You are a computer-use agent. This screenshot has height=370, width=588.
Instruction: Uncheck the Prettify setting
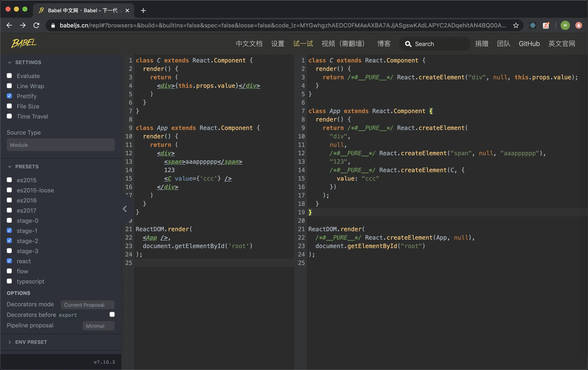click(9, 96)
